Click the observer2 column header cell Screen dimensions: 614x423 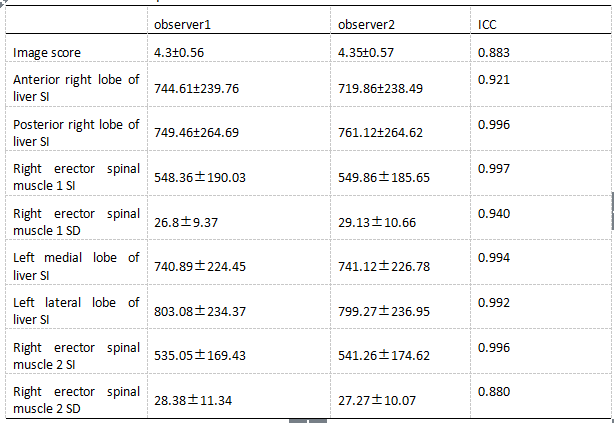tap(368, 21)
